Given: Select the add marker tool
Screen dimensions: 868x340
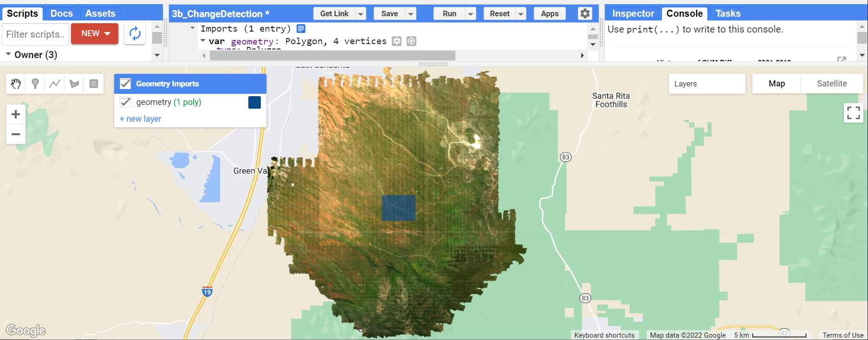Looking at the screenshot, I should [x=35, y=84].
